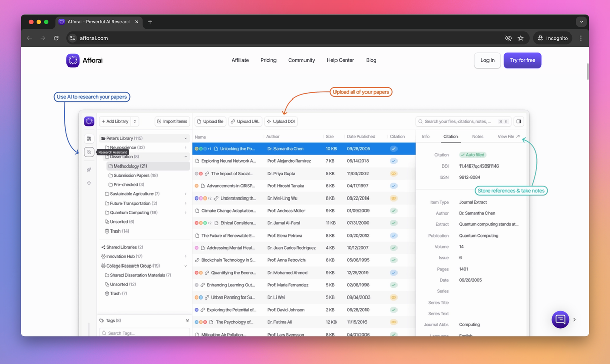Open a new browser tab with plus

[x=150, y=22]
